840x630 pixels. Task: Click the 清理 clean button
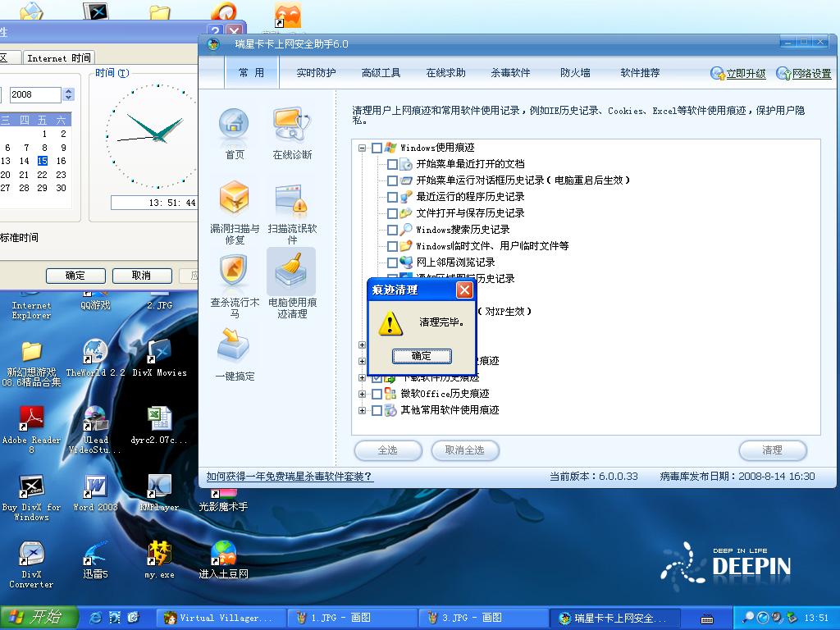(773, 450)
